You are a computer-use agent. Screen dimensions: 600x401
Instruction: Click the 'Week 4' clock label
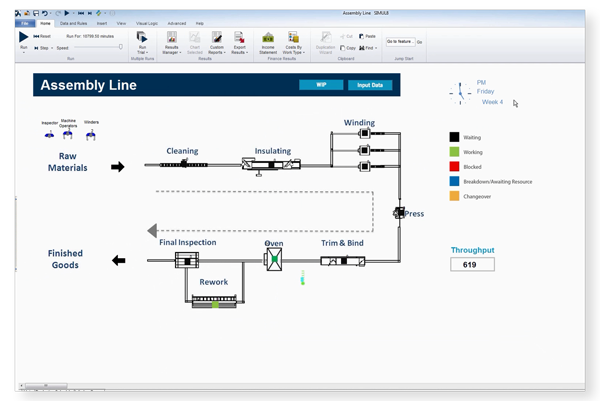[x=492, y=102]
